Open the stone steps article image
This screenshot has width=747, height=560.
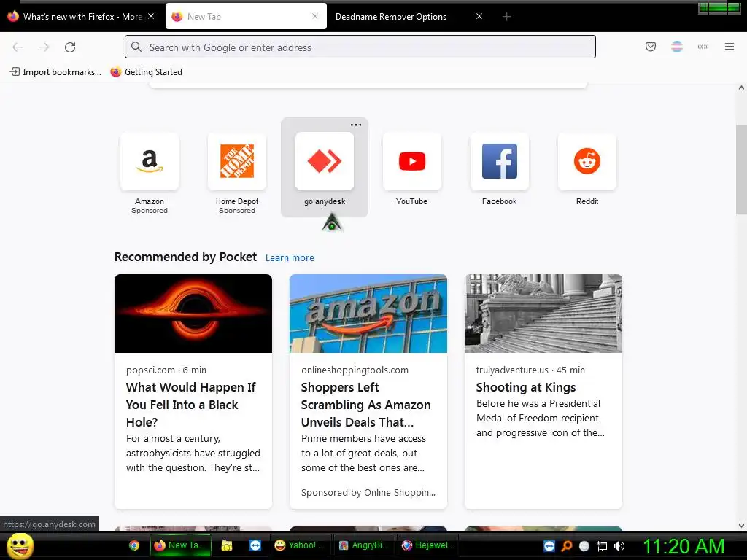coord(543,314)
